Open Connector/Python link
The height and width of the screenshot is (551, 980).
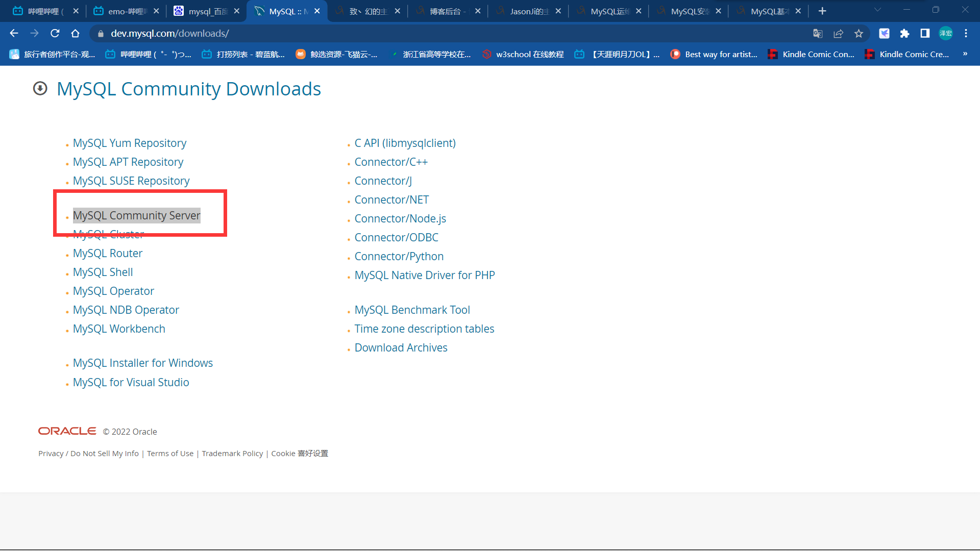tap(399, 256)
